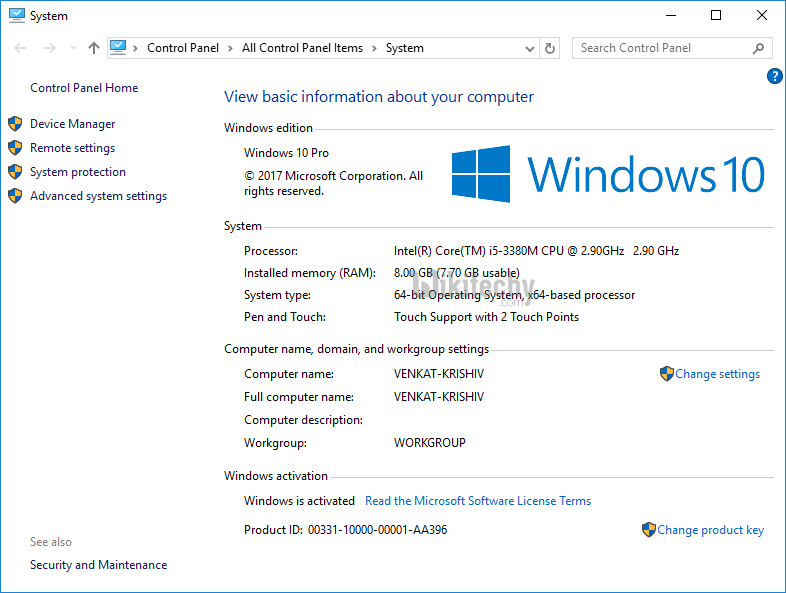Expand the chevron after All Control Panel Items
Image resolution: width=786 pixels, height=593 pixels.
[x=374, y=48]
